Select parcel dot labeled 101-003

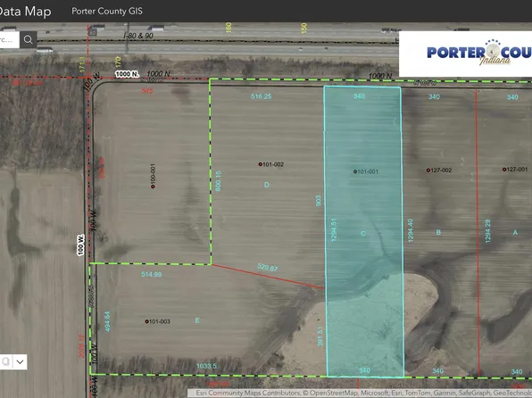pos(147,321)
